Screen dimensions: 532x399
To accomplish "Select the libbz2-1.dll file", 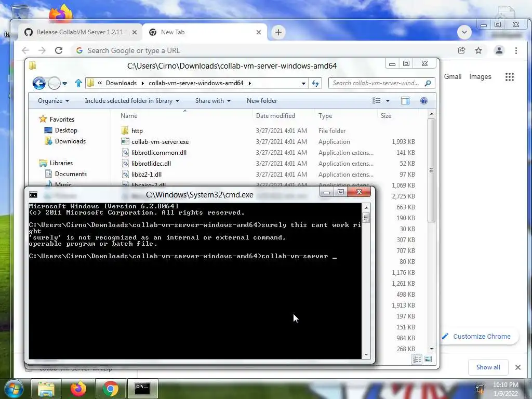I will click(x=141, y=174).
